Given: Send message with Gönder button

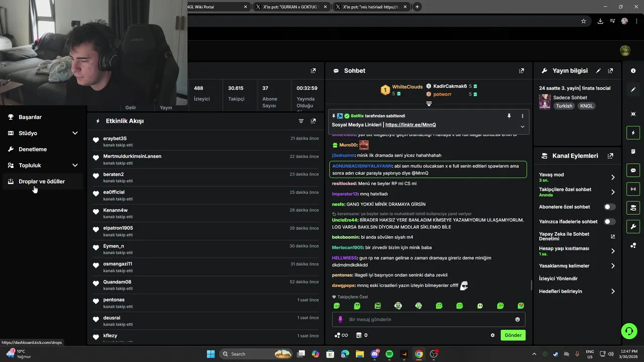Looking at the screenshot, I should (513, 335).
